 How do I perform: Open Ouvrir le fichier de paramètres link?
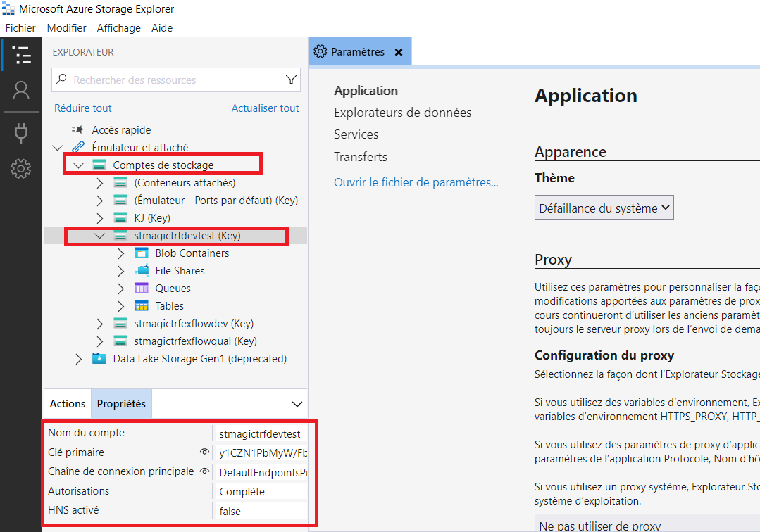pos(416,182)
